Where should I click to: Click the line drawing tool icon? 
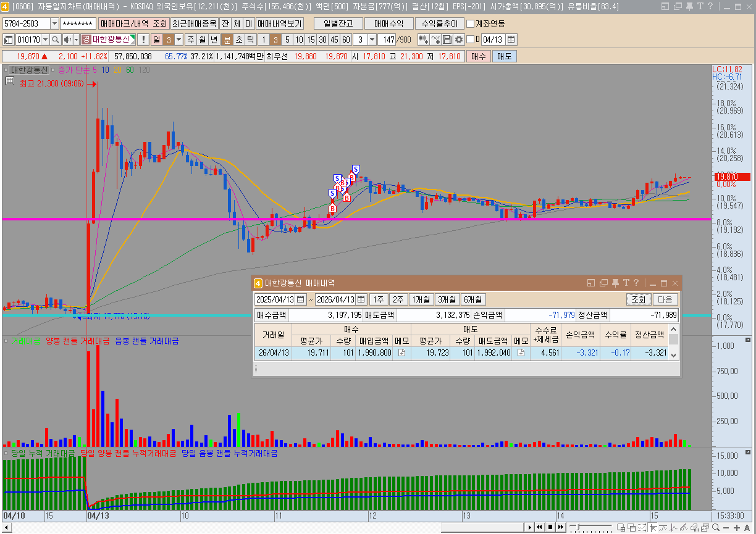tap(435, 40)
